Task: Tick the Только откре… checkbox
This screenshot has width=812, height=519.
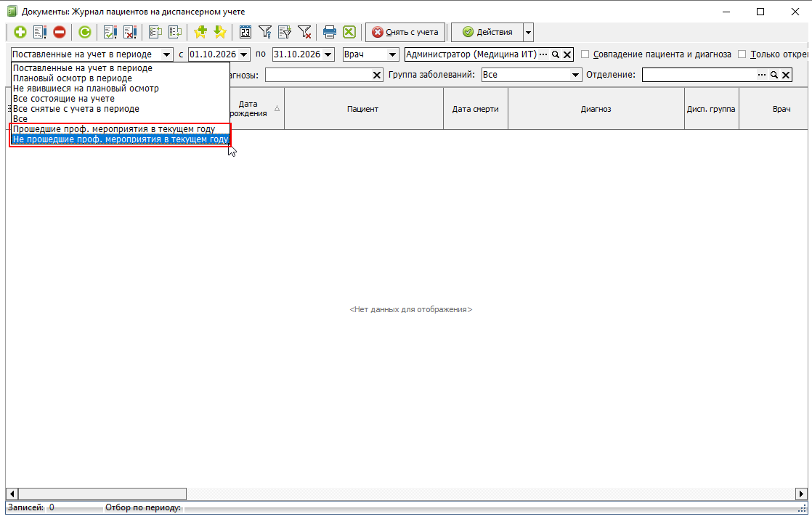Action: 742,54
